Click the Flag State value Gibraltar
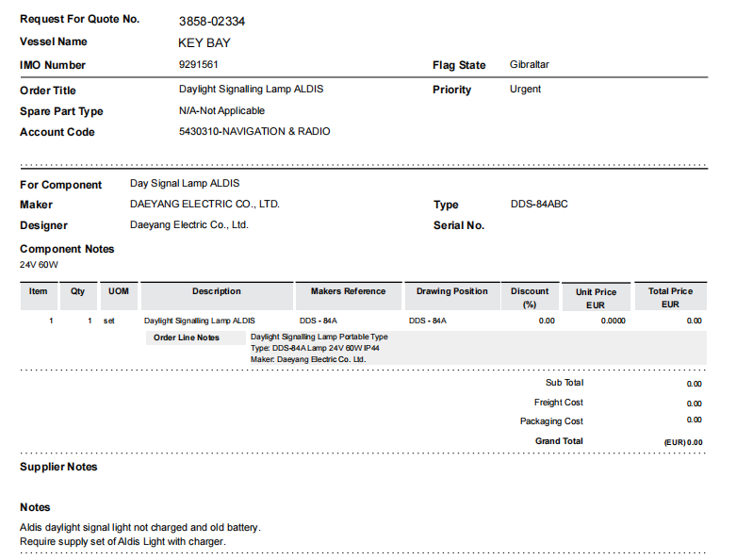736x560 pixels. click(x=529, y=65)
